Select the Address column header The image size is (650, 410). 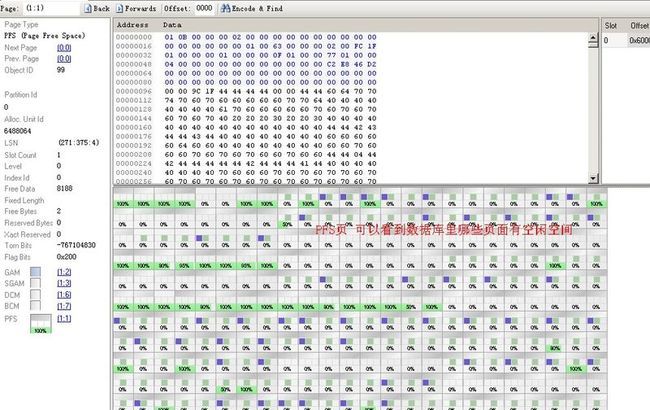pyautogui.click(x=133, y=25)
